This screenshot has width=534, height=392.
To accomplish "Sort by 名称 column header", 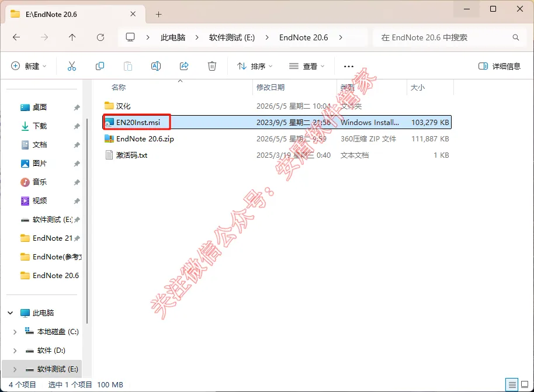I will pyautogui.click(x=119, y=88).
